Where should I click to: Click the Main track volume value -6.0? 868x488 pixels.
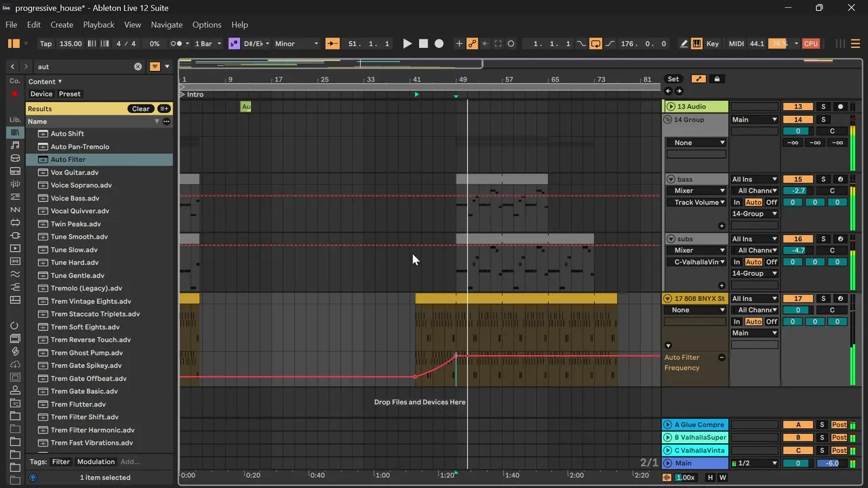pos(832,464)
